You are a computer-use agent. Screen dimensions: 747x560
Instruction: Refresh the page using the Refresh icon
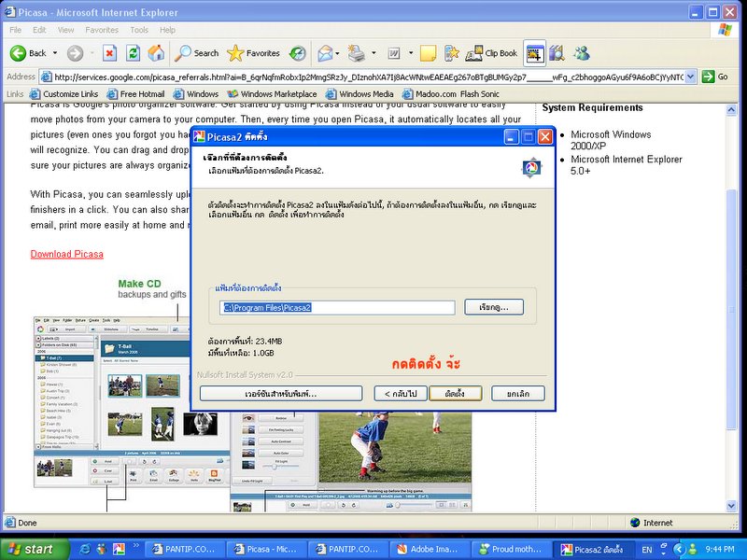tap(133, 53)
